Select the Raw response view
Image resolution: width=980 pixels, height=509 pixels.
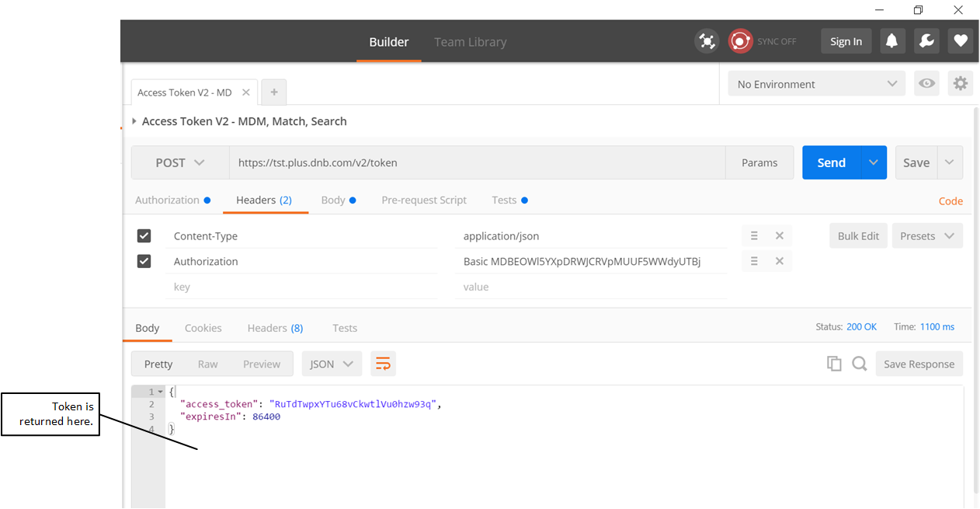click(208, 364)
